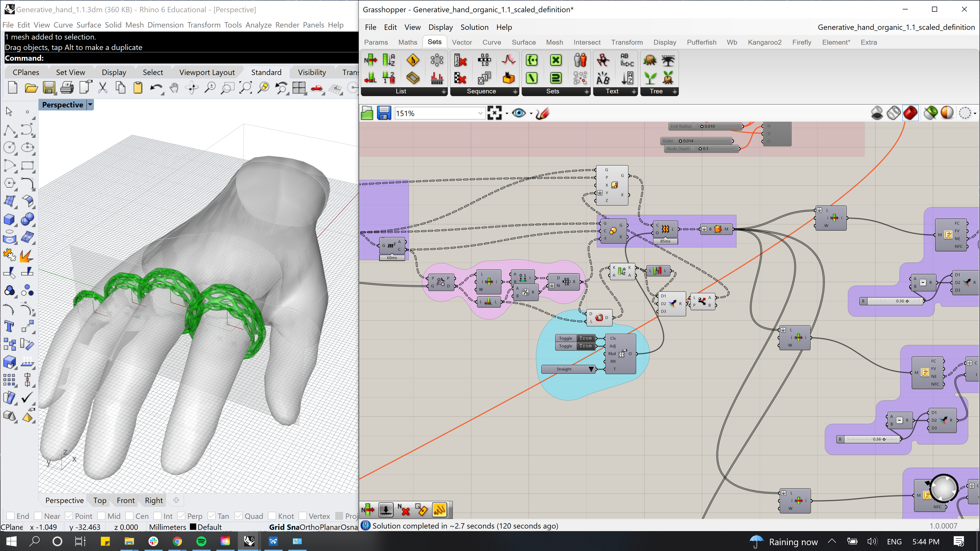The width and height of the screenshot is (980, 551).
Task: Select the Text tool in Rhino sidebar
Action: click(x=9, y=326)
